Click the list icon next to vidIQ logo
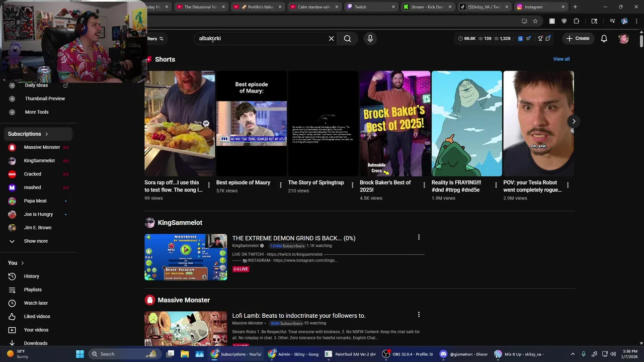The width and height of the screenshot is (644, 362). 528,38
